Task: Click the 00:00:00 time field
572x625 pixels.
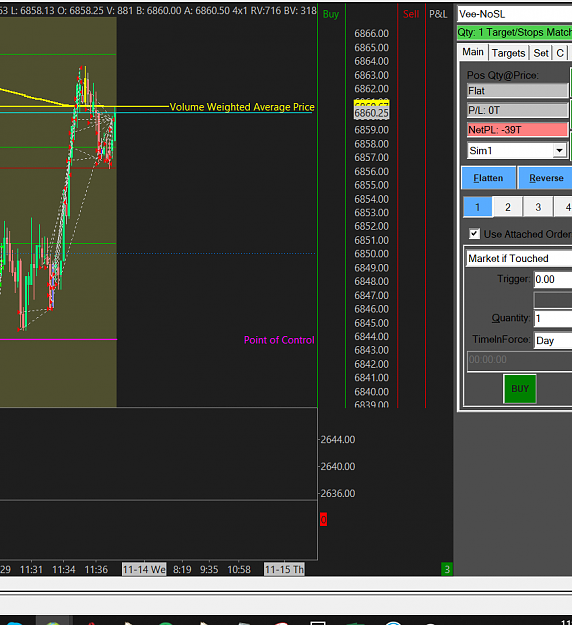Action: tap(519, 360)
